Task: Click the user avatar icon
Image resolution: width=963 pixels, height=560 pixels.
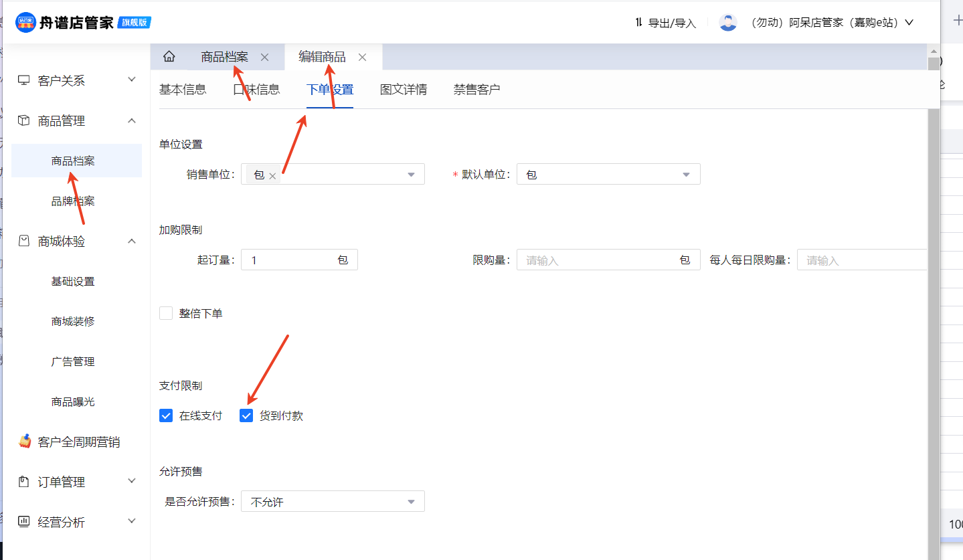Action: click(727, 23)
